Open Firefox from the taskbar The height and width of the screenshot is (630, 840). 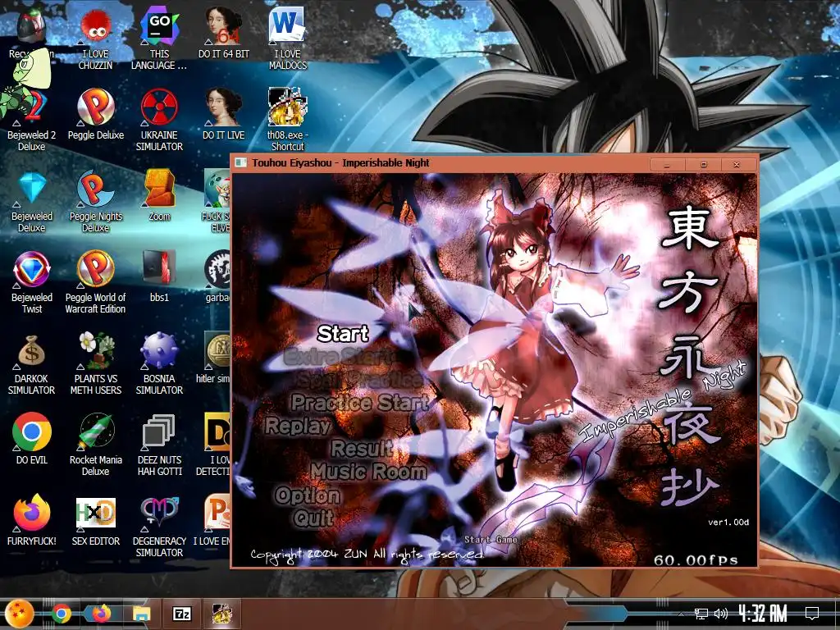click(x=101, y=614)
